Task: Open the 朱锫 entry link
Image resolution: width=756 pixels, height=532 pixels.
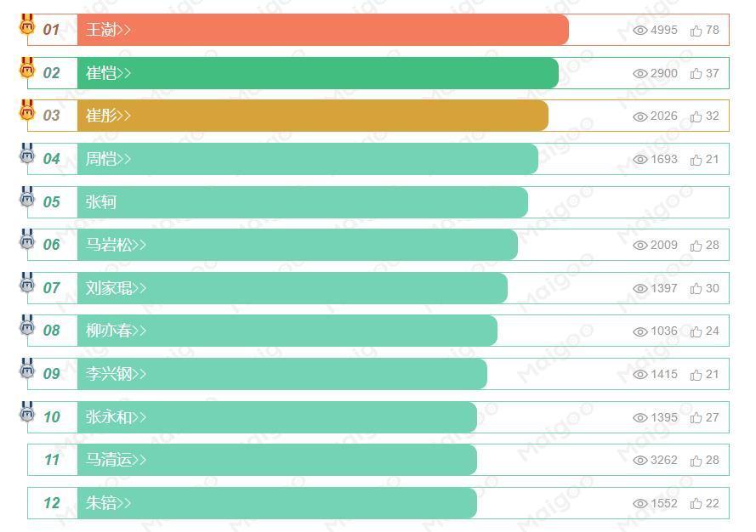Action: point(108,503)
